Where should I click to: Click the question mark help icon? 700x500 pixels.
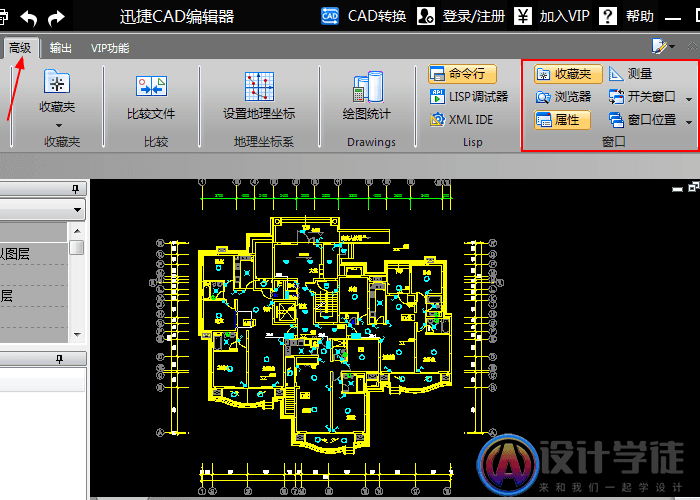(x=608, y=17)
